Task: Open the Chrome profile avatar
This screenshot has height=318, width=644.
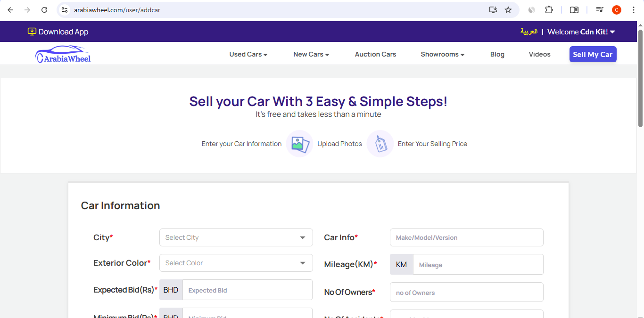Action: click(617, 10)
